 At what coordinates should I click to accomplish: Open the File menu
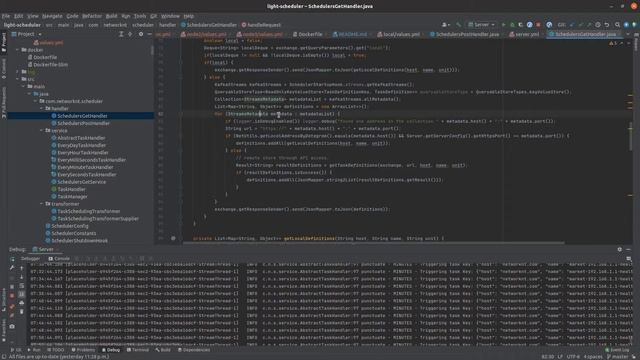(x=6, y=16)
